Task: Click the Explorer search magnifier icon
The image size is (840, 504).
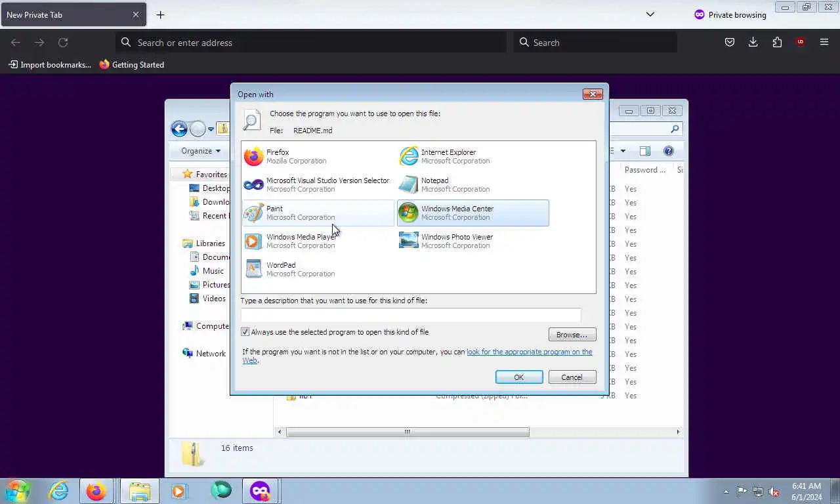Action: click(675, 129)
